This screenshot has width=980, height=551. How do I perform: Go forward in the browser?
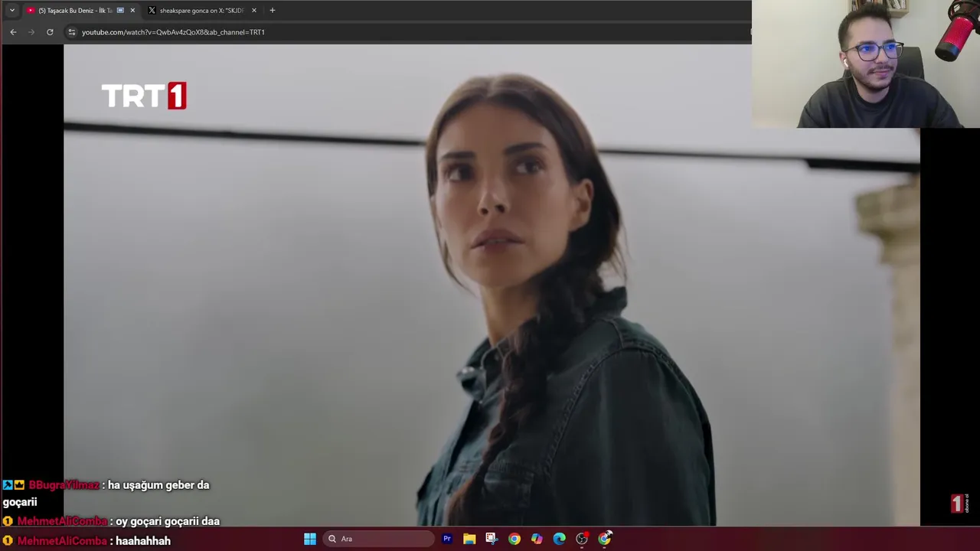(31, 32)
